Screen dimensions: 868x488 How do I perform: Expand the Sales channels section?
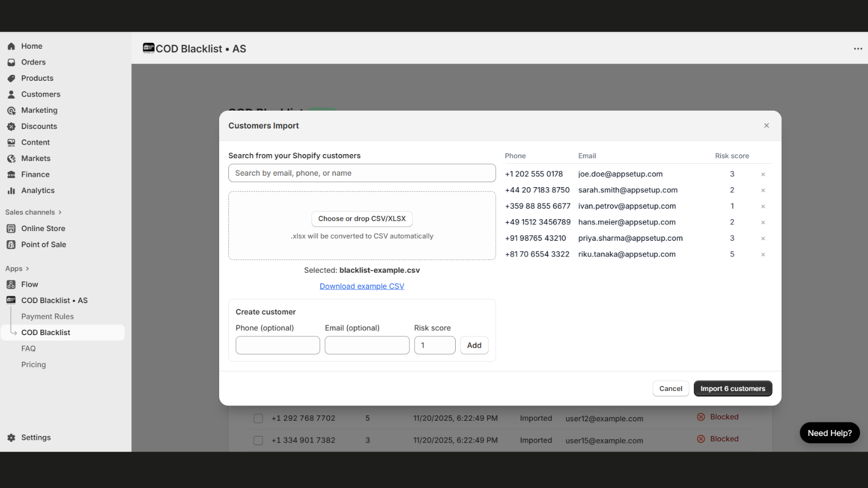click(60, 213)
